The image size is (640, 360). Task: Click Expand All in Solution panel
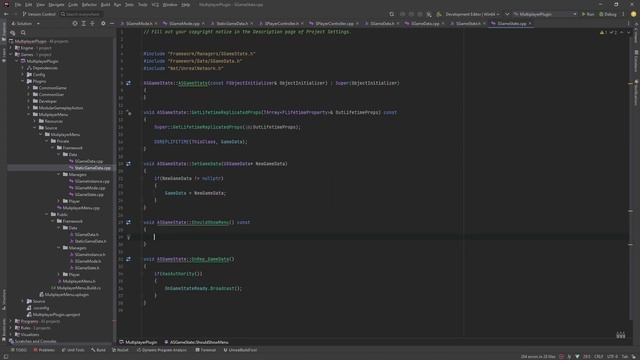(84, 24)
